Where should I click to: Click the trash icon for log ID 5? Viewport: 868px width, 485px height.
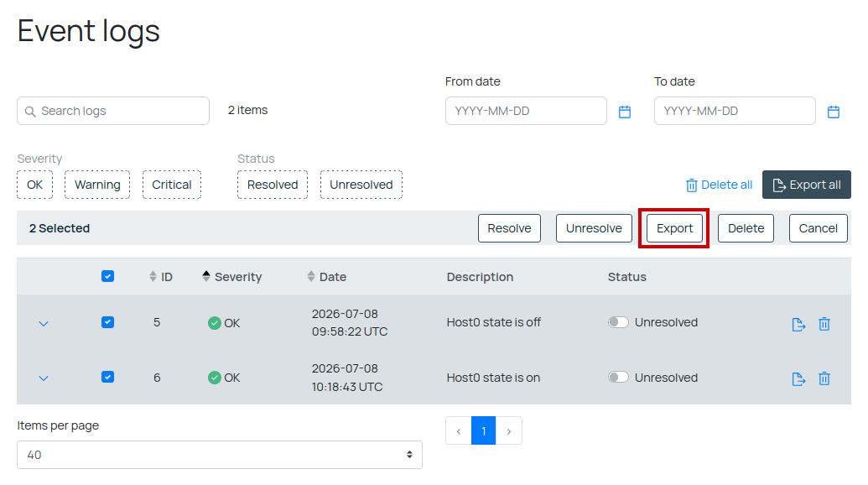[824, 324]
